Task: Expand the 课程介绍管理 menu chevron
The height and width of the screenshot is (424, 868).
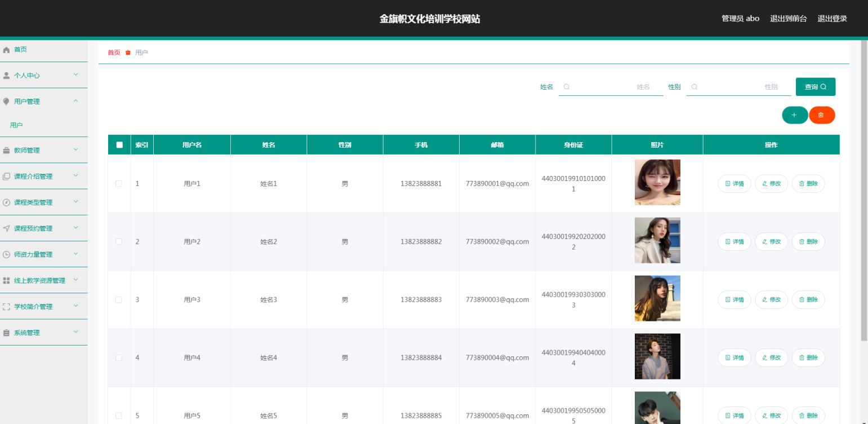Action: [76, 175]
